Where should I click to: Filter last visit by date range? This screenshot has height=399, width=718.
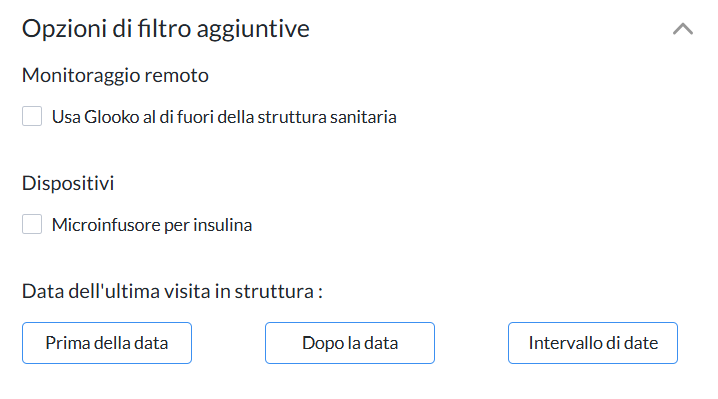pos(593,343)
